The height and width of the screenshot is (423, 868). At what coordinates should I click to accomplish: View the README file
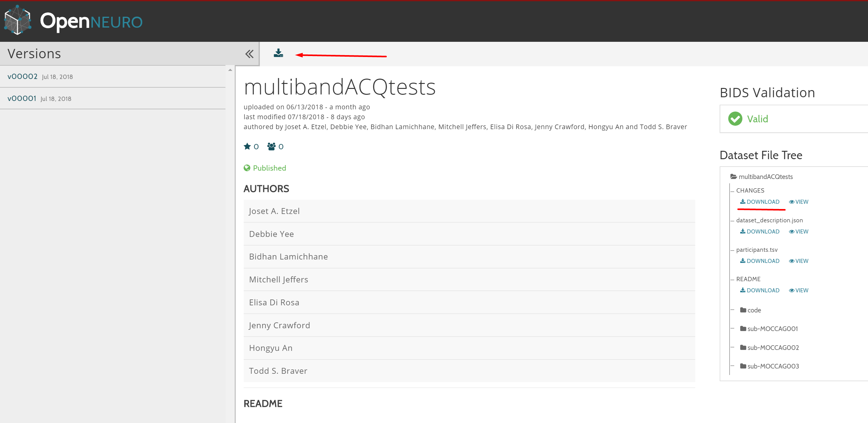pyautogui.click(x=798, y=290)
